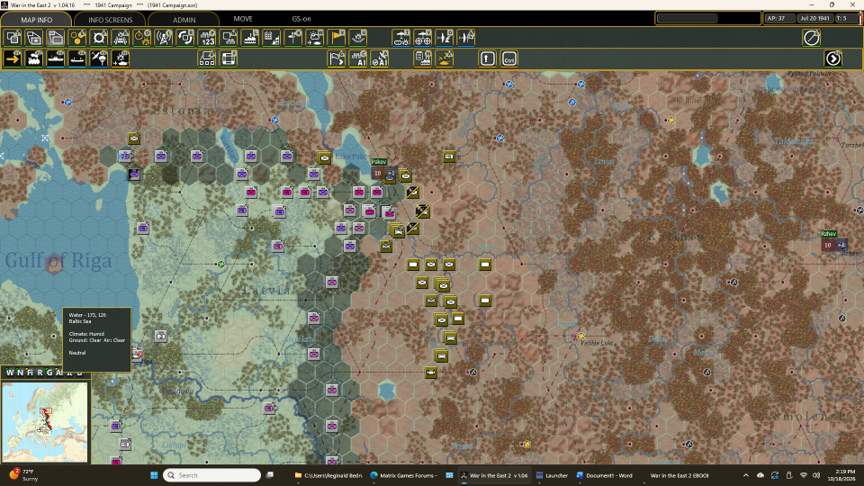Image resolution: width=864 pixels, height=486 pixels.
Task: Expand the system tray hidden icons chevron
Action: coord(746,475)
